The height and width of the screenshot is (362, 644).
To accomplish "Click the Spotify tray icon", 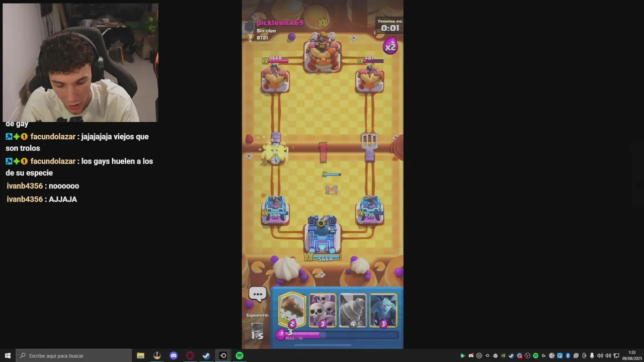I will (x=535, y=355).
